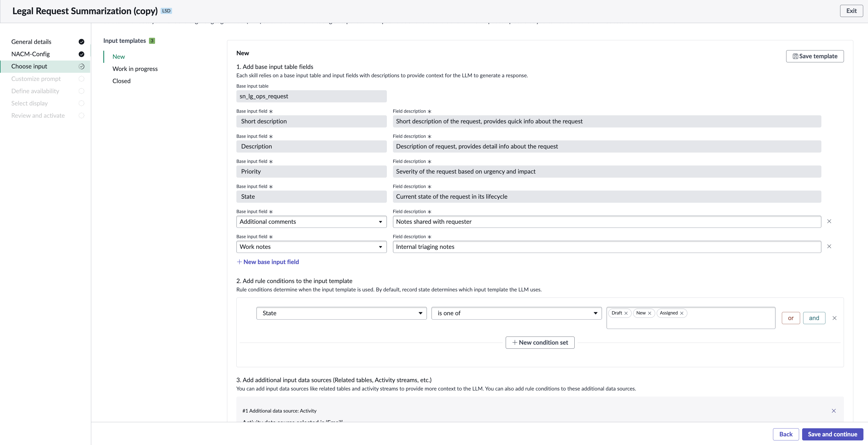Viewport: 868px width, 445px height.
Task: Click the Short description base input field
Action: [311, 121]
